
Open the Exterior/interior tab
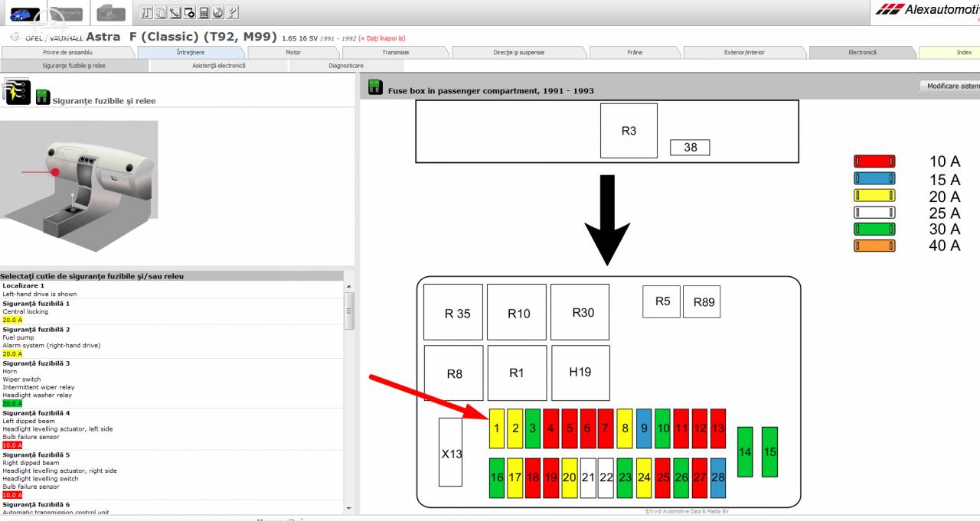tap(744, 53)
